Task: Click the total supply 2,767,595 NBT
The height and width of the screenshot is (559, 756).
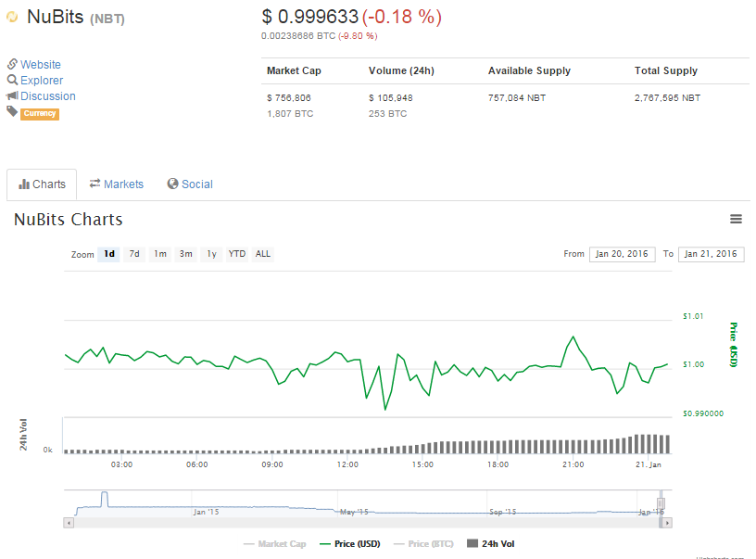Action: pos(667,98)
